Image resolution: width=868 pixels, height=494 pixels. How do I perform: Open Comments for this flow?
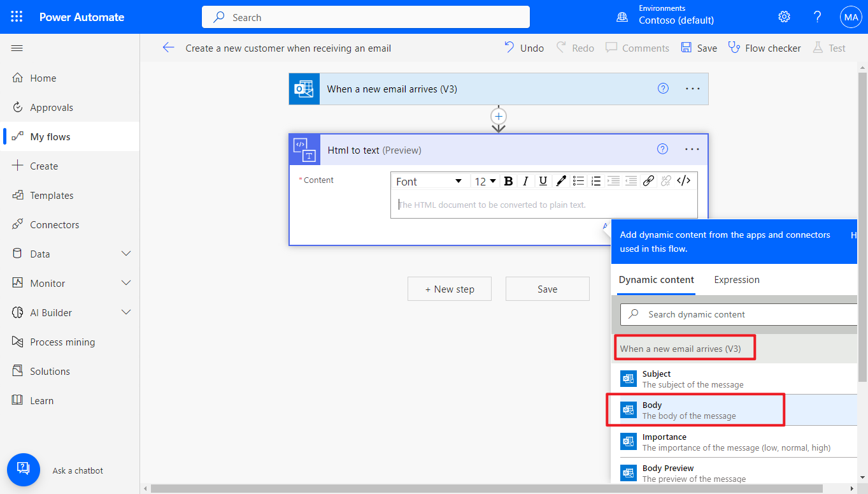coord(637,47)
